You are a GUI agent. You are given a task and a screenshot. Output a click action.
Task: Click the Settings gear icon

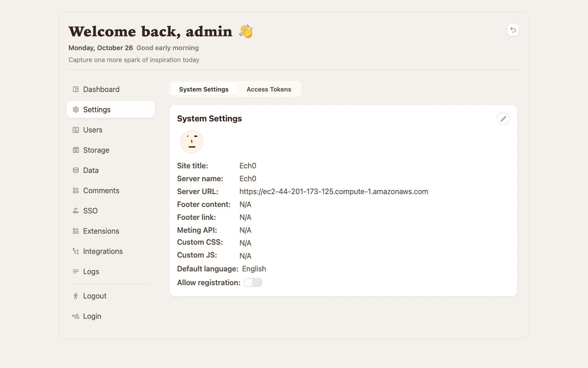[76, 109]
